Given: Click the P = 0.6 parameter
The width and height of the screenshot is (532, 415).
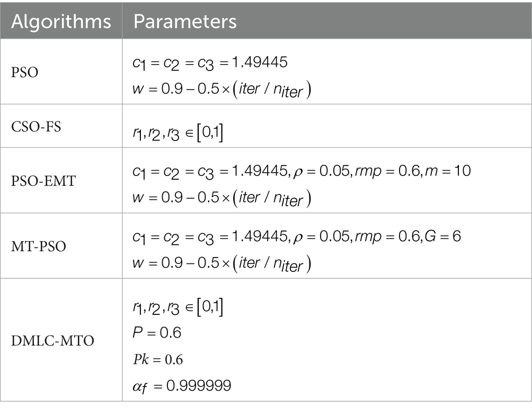Looking at the screenshot, I should [x=157, y=332].
